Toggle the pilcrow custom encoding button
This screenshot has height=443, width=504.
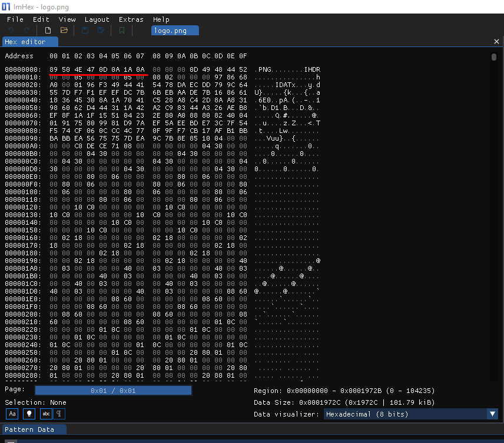(x=59, y=414)
